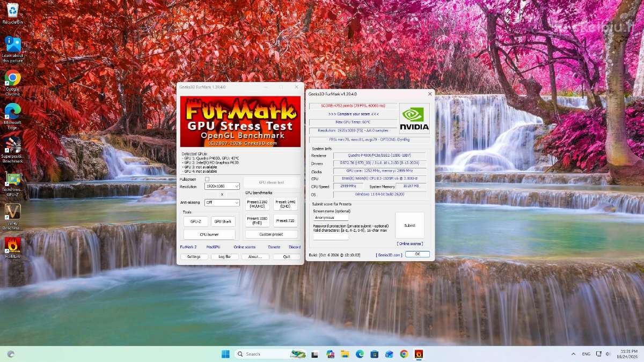Screen dimensions: 644x362
Task: Open Online scores link in main window
Action: coord(245,247)
